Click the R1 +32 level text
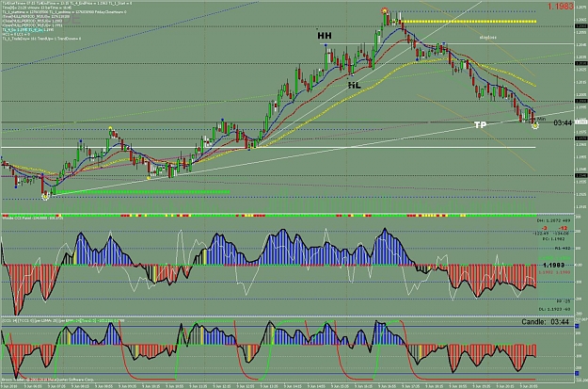 click(563, 249)
